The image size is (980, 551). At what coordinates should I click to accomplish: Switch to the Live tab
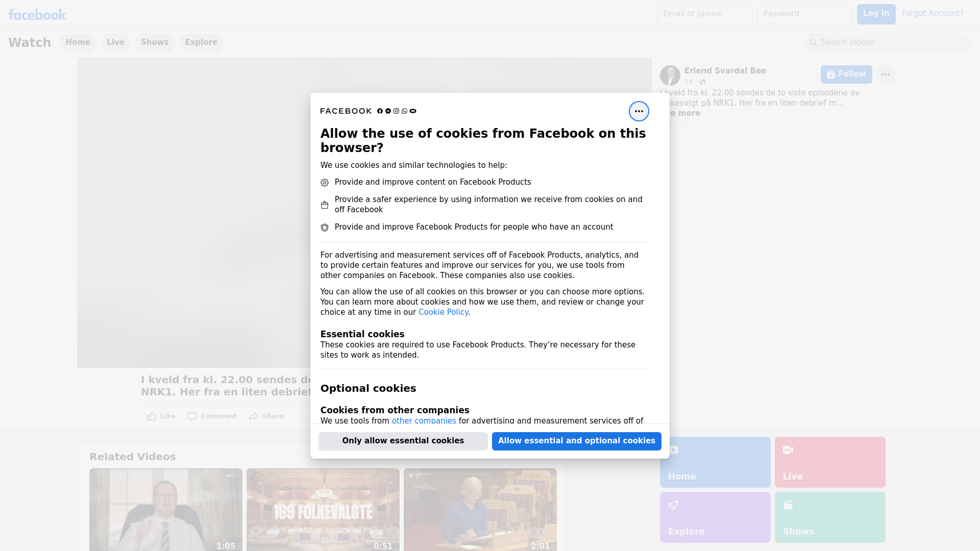click(115, 42)
